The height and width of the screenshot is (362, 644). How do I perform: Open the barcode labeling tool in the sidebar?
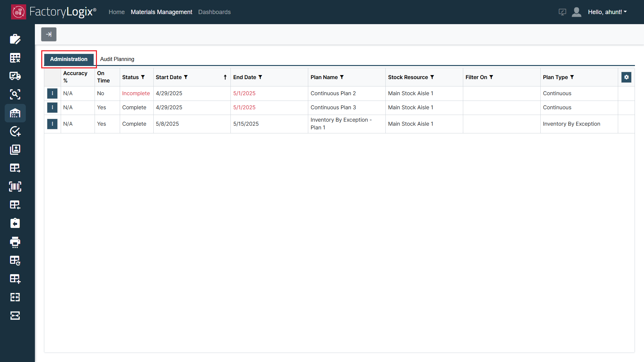(15, 187)
